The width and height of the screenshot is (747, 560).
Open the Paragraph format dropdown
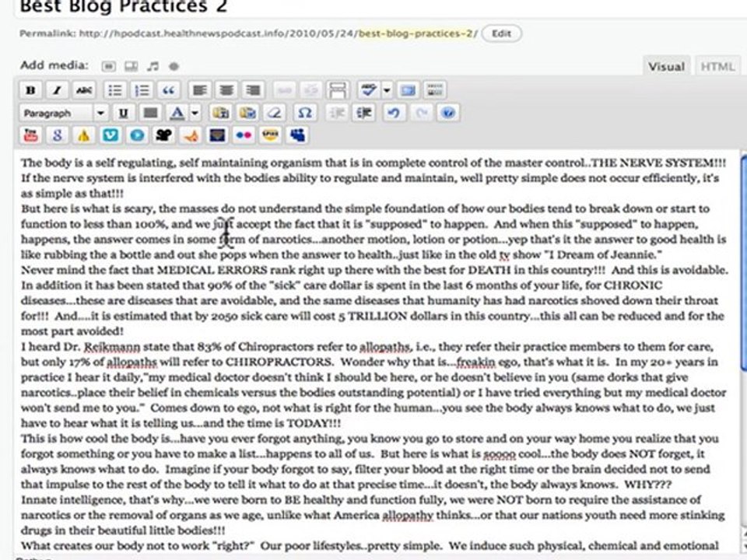tap(64, 114)
